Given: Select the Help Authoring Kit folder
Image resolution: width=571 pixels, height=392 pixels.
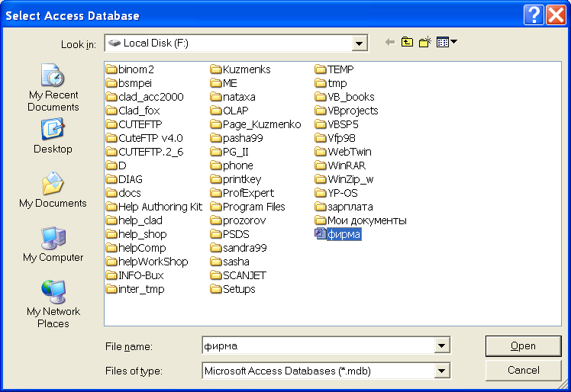Looking at the screenshot, I should (x=154, y=207).
